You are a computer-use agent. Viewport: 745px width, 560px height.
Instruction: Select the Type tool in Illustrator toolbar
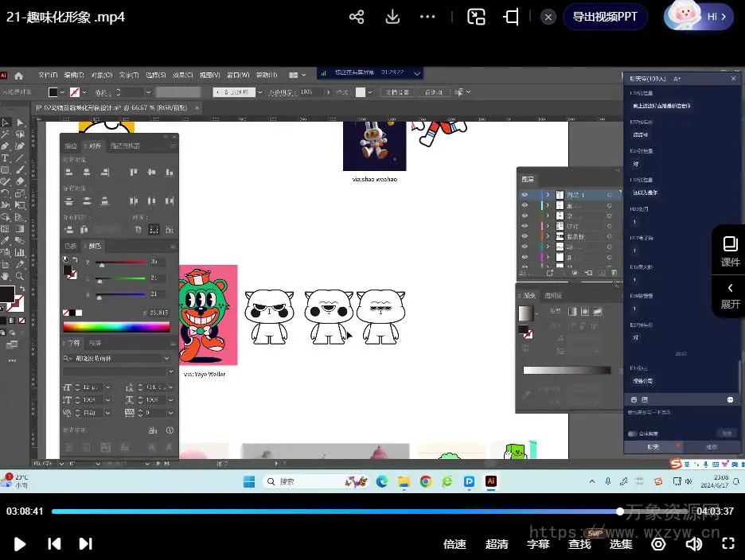(x=6, y=158)
